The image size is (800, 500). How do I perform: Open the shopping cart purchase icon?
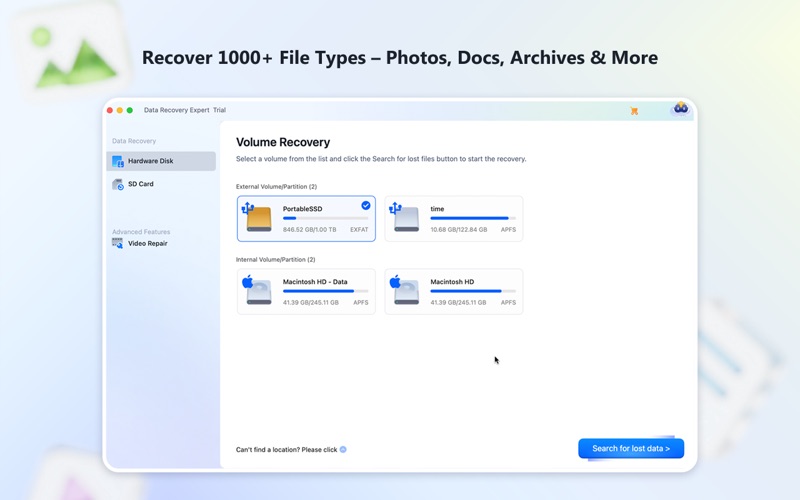point(634,111)
